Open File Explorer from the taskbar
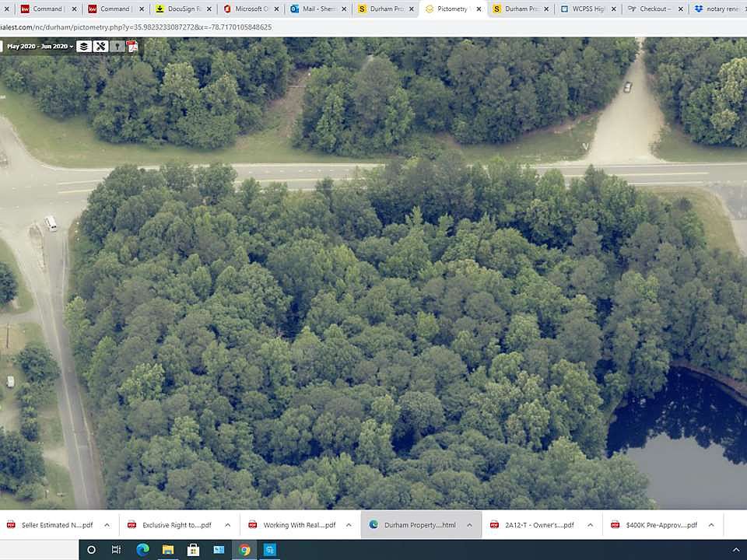The width and height of the screenshot is (747, 560). click(168, 550)
